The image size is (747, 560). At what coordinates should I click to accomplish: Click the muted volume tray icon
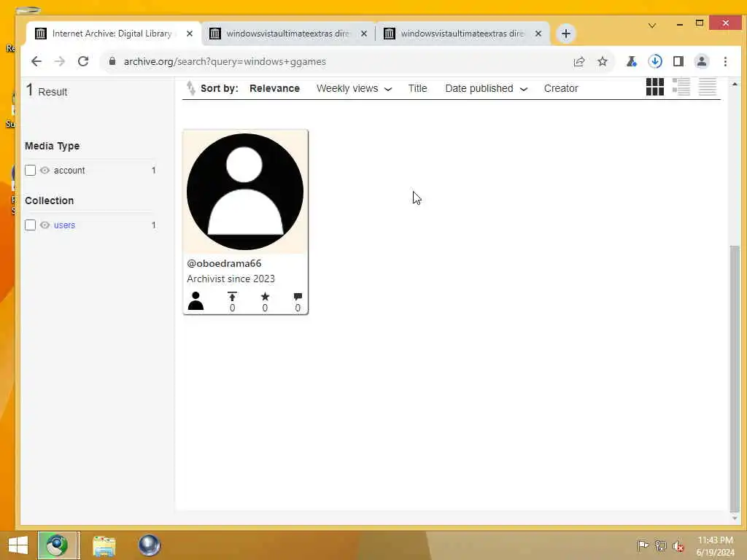tap(678, 545)
